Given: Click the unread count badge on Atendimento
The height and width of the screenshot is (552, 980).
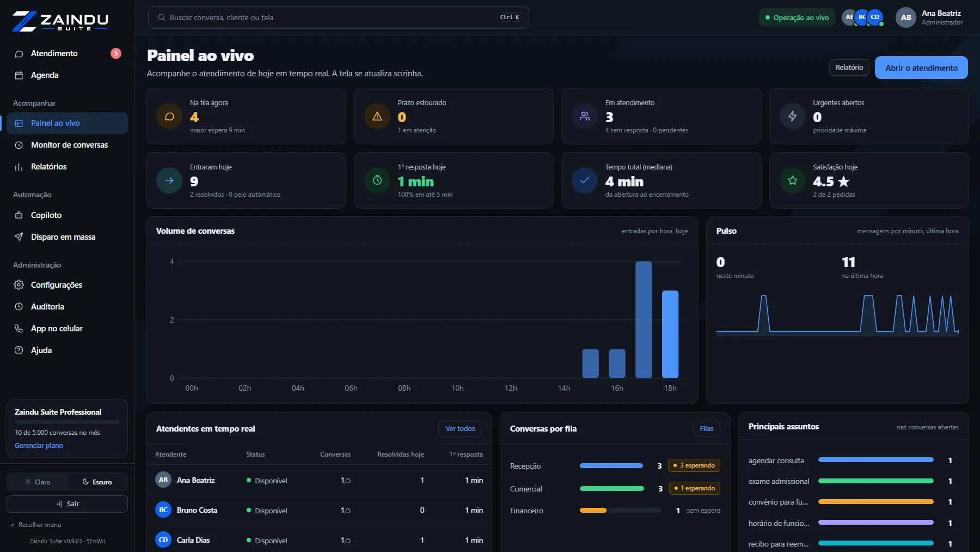Looking at the screenshot, I should pyautogui.click(x=116, y=53).
